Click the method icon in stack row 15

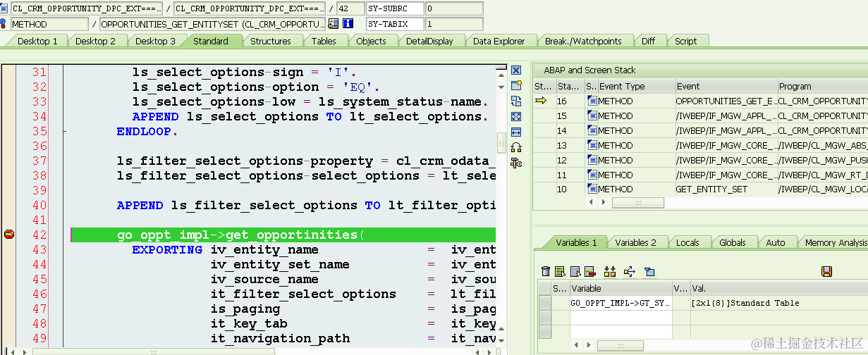pyautogui.click(x=592, y=116)
